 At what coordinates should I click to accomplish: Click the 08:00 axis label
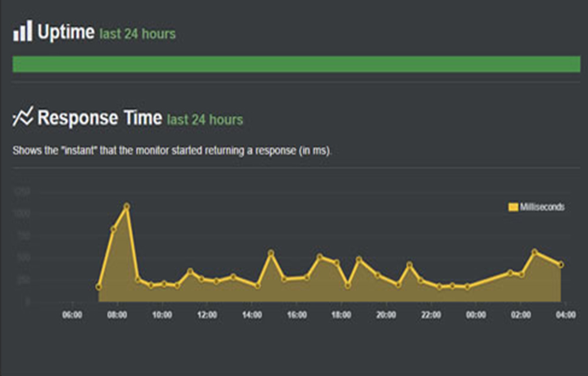coord(117,315)
